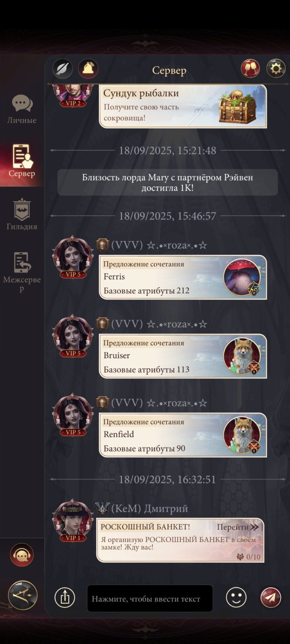
Task: Tap the message text input field
Action: [x=150, y=598]
